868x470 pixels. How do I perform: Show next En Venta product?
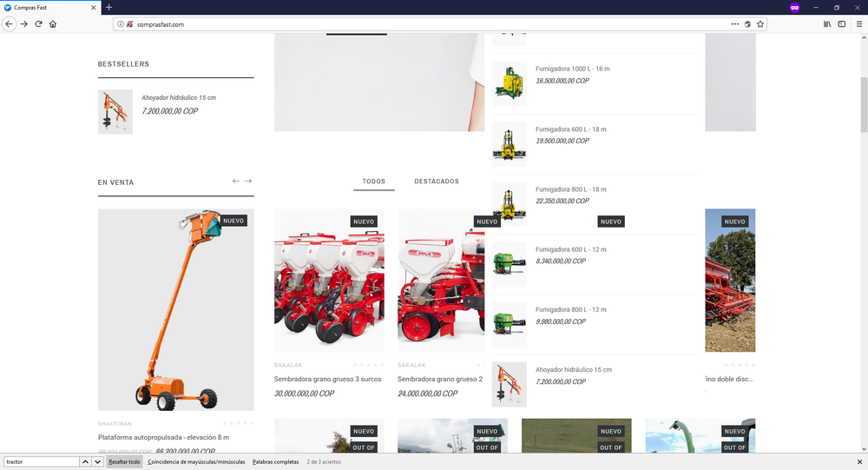(x=248, y=182)
